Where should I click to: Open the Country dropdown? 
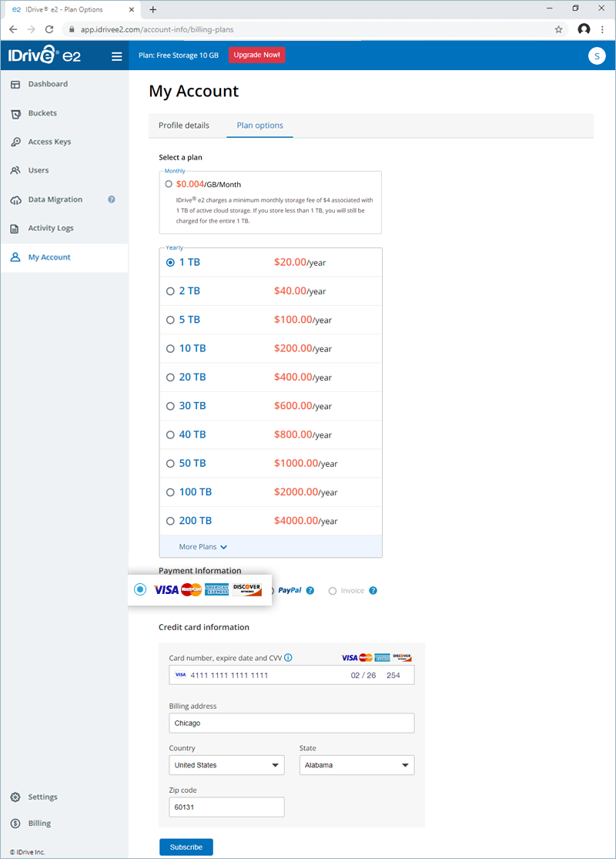coord(226,765)
